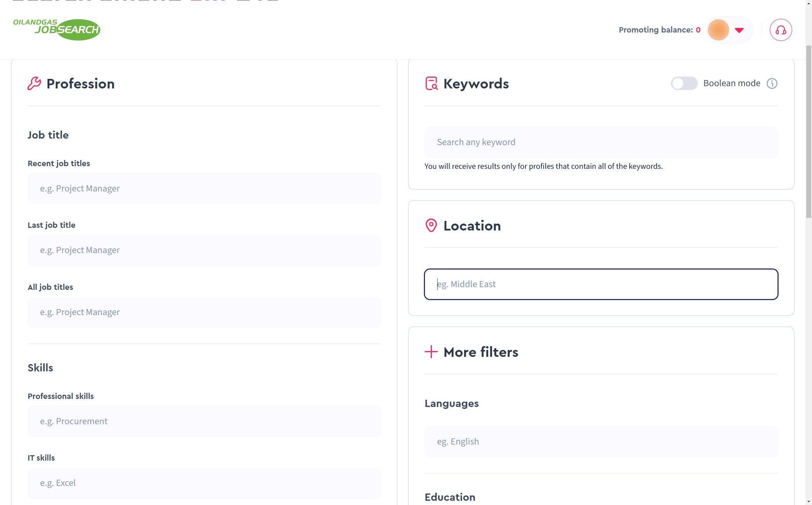The image size is (812, 505).
Task: Click the OilandGas JobSearch logo
Action: click(57, 29)
